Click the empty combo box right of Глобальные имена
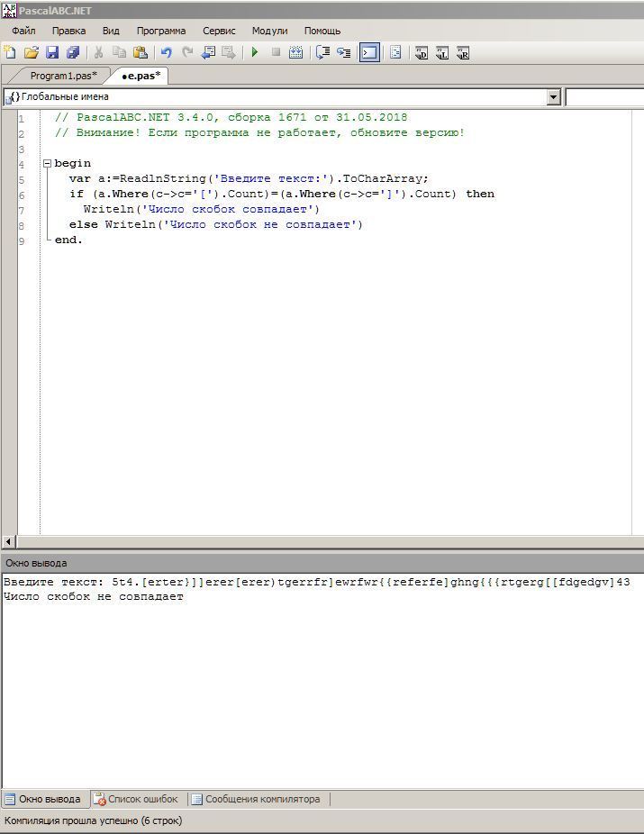The image size is (644, 834). point(604,97)
